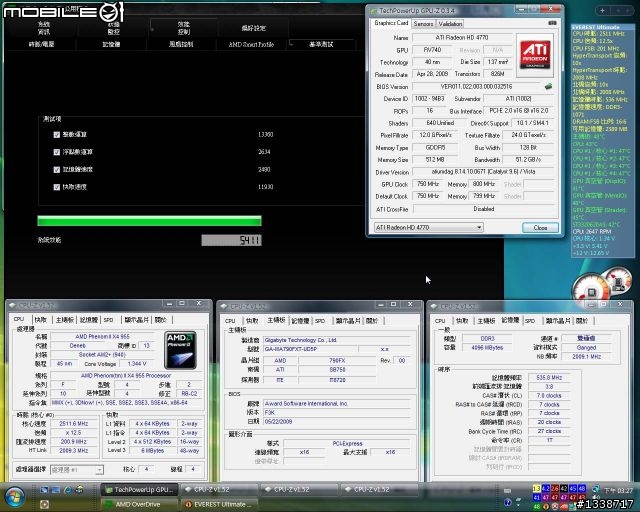Click the '4096 MBytes' memory size value

pyautogui.click(x=487, y=347)
